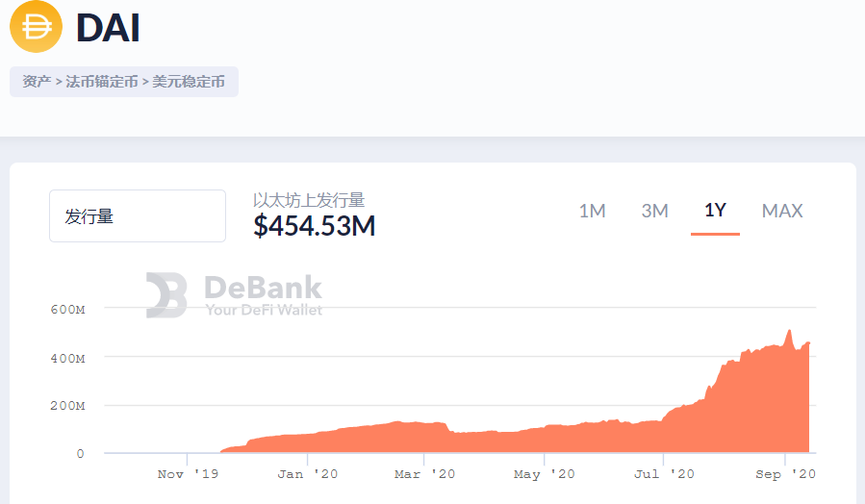Click the May '20 axis label

pos(544,474)
